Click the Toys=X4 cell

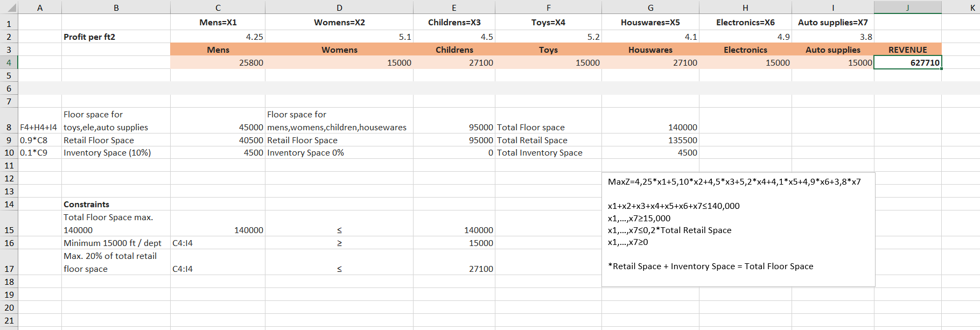click(x=548, y=22)
